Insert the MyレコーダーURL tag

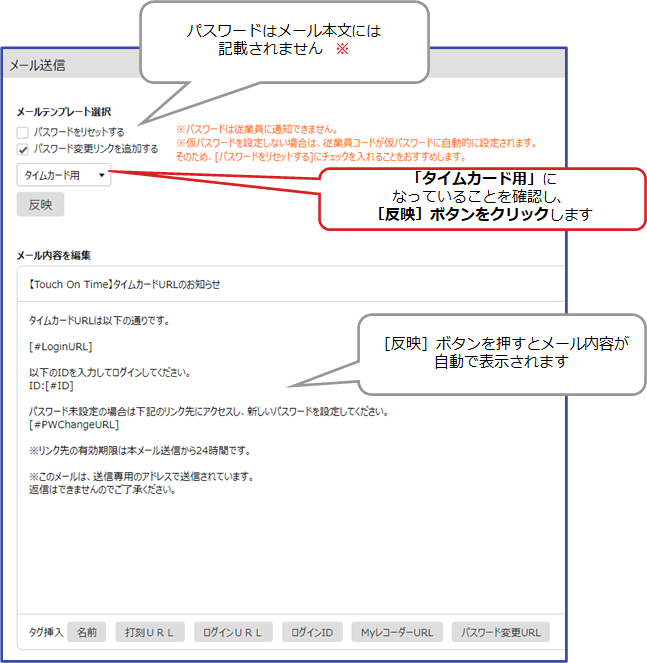click(396, 632)
